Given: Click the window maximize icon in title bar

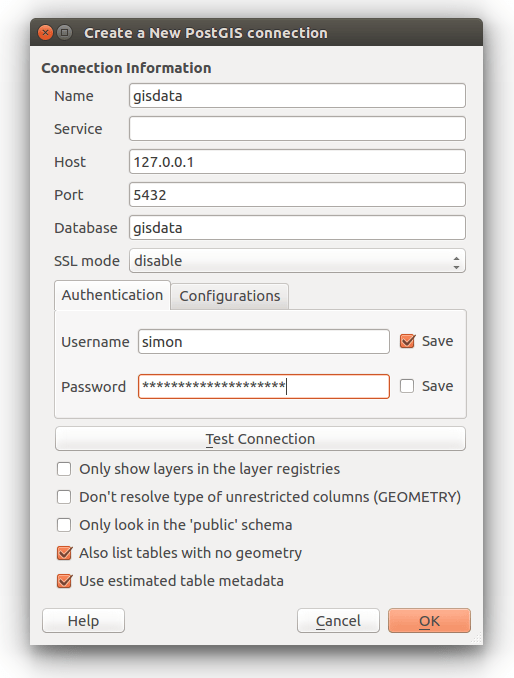Looking at the screenshot, I should pyautogui.click(x=65, y=32).
